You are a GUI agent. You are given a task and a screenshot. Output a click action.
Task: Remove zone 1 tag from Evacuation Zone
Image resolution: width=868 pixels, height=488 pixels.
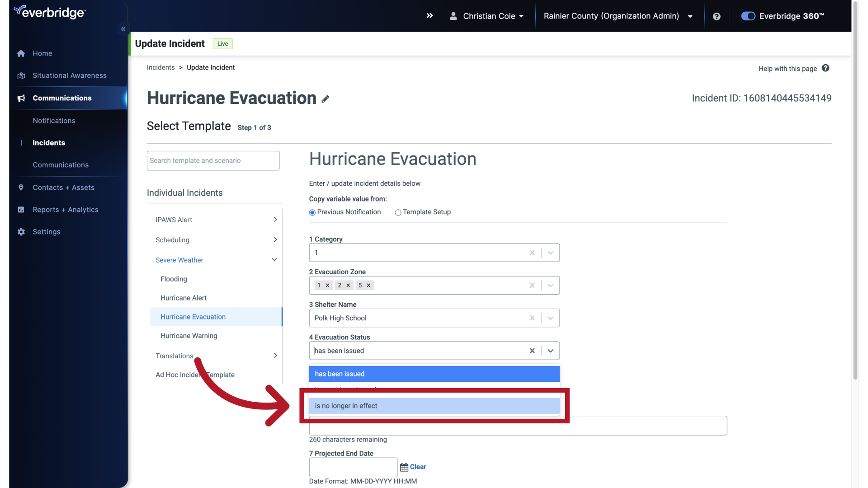[x=327, y=285]
